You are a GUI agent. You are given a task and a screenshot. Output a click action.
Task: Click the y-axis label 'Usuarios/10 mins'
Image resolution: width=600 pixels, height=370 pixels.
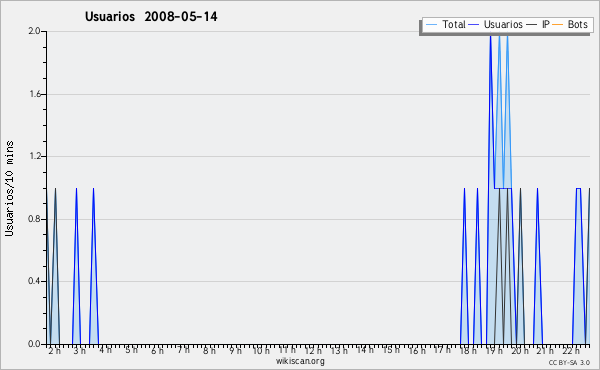click(x=9, y=189)
